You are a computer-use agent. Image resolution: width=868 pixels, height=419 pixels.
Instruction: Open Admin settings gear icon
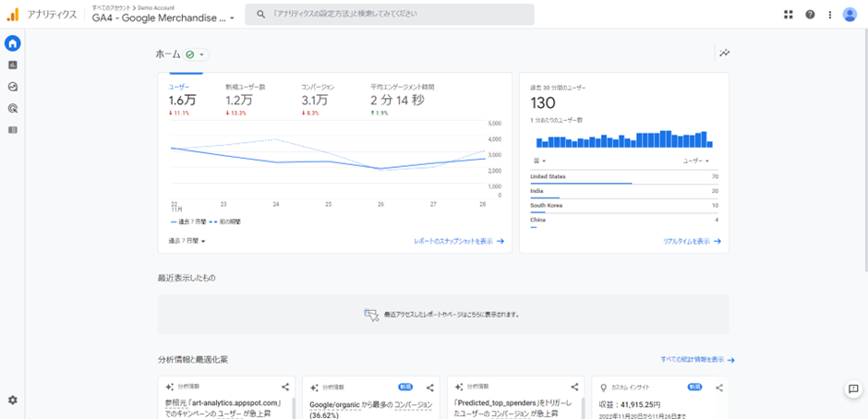[13, 400]
